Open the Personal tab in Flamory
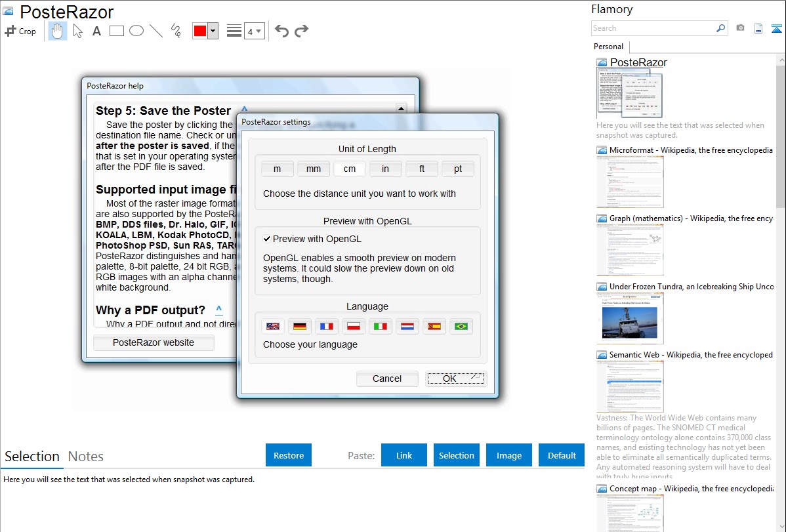 [x=609, y=47]
